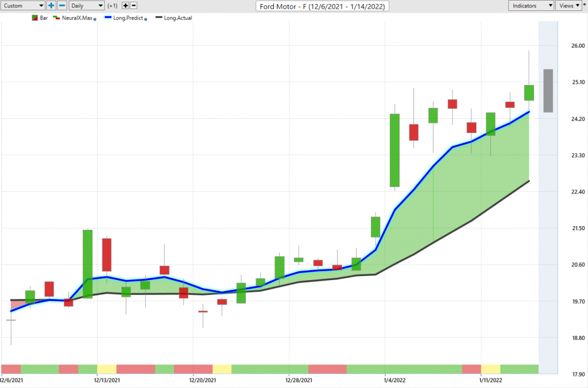Click the last green candle on the chart
The width and height of the screenshot is (588, 388).
(529, 93)
